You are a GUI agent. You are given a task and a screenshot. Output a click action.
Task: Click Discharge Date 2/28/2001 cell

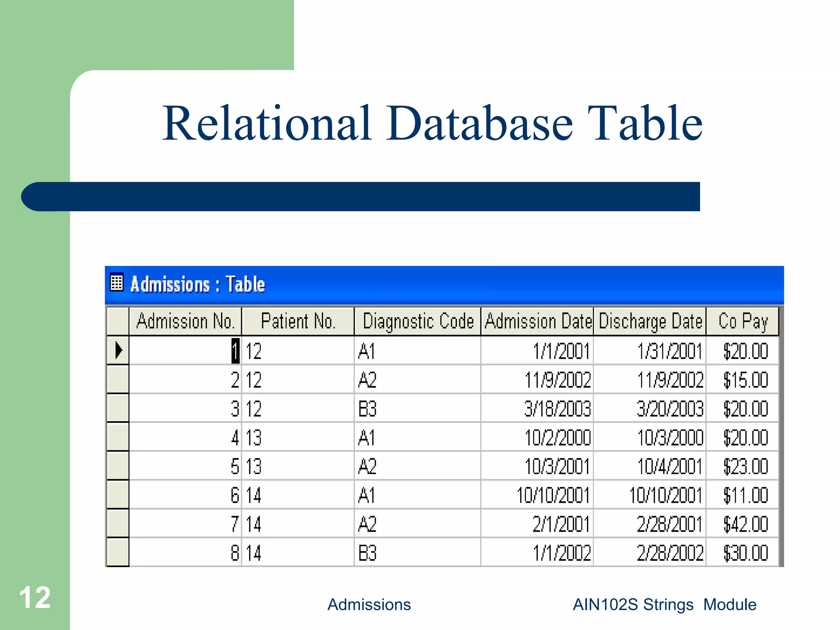click(650, 524)
